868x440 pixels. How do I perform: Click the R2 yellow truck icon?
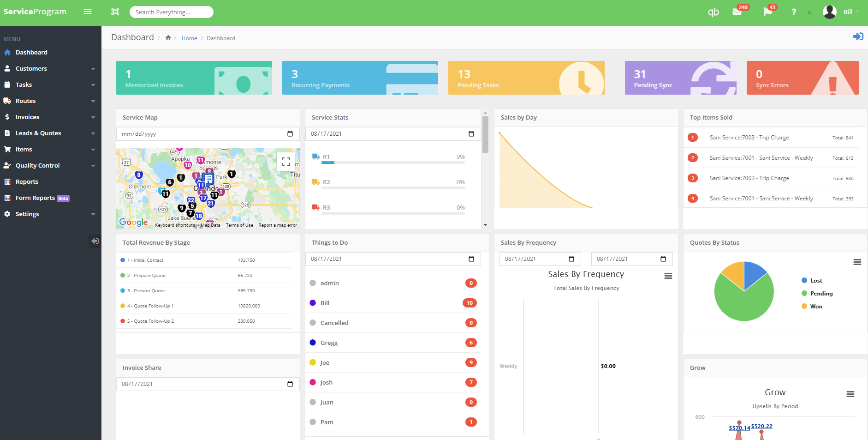pos(316,182)
